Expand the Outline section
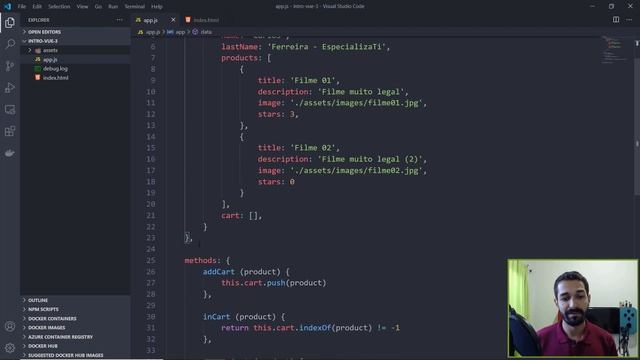This screenshot has height=360, width=640. click(x=76, y=300)
